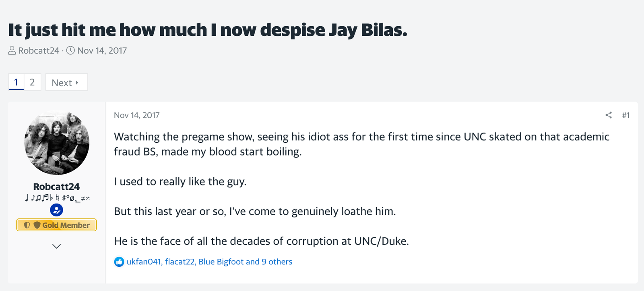Expand user details chevron below Gold Member
Image resolution: width=644 pixels, height=291 pixels.
tap(57, 246)
